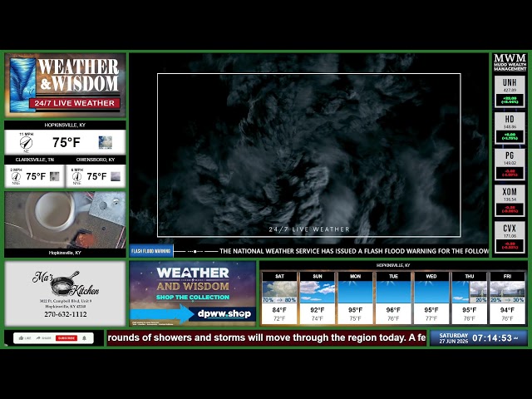Click the dpww.shop link on the ad

tap(224, 314)
